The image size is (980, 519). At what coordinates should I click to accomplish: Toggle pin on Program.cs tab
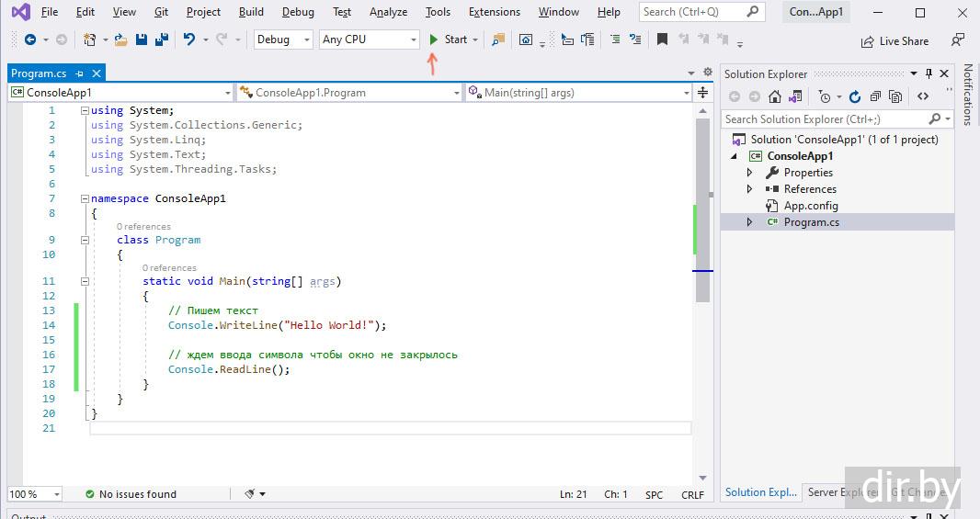pos(80,73)
